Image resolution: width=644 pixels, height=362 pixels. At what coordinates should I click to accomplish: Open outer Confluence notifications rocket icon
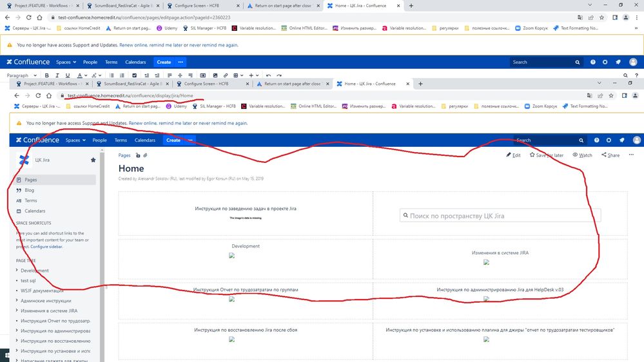pyautogui.click(x=618, y=62)
